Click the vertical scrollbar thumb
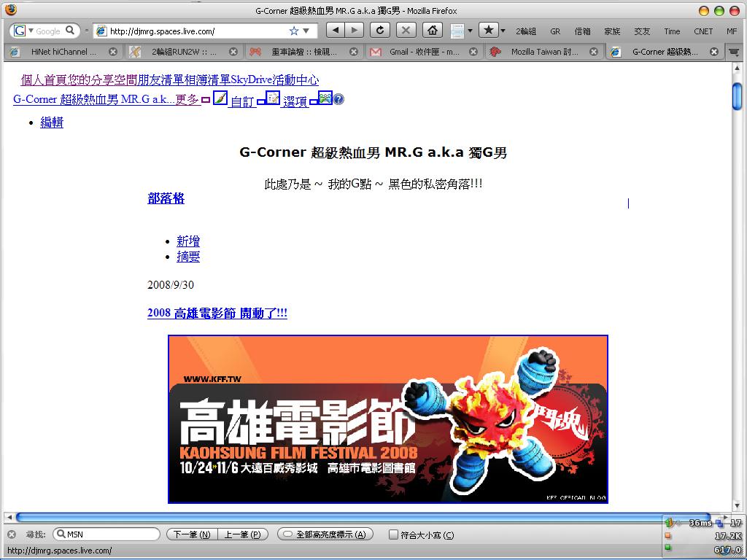Screen dimensions: 747x560 [737, 96]
